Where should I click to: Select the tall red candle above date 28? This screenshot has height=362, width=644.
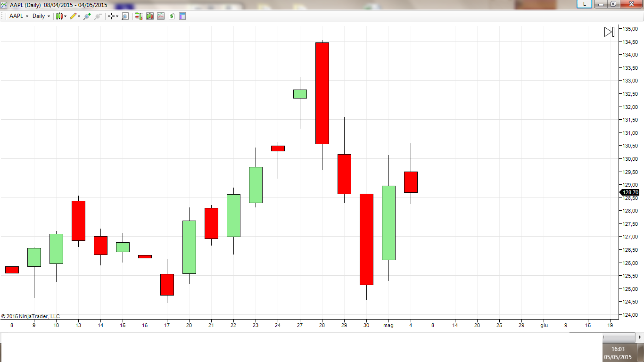coord(322,93)
